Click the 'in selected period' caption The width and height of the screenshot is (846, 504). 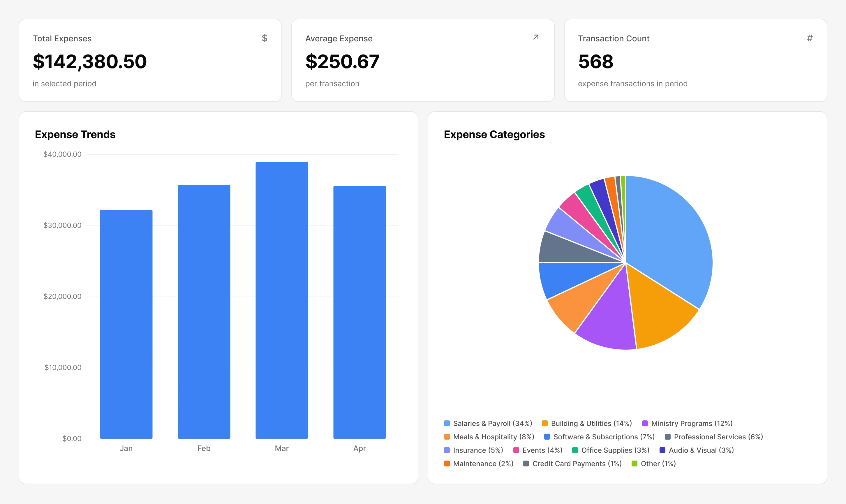[x=65, y=84]
